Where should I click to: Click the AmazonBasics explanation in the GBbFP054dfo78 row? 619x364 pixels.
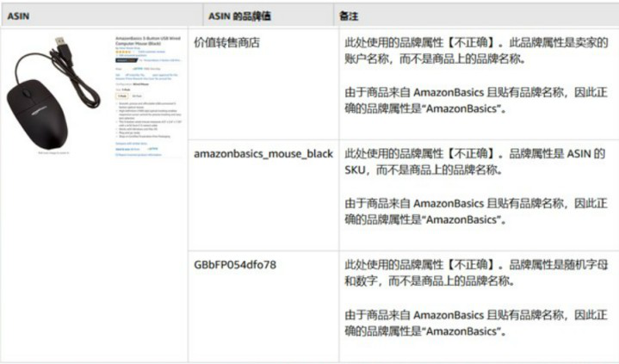click(x=476, y=323)
